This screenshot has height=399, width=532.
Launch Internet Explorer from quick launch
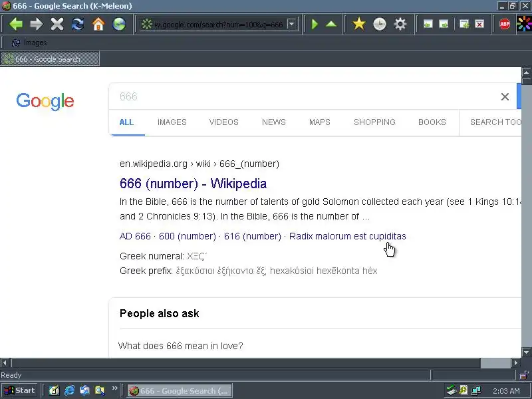point(69,390)
